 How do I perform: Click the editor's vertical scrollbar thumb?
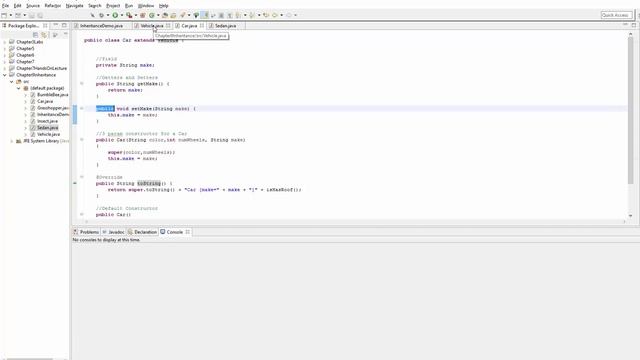tap(630, 110)
